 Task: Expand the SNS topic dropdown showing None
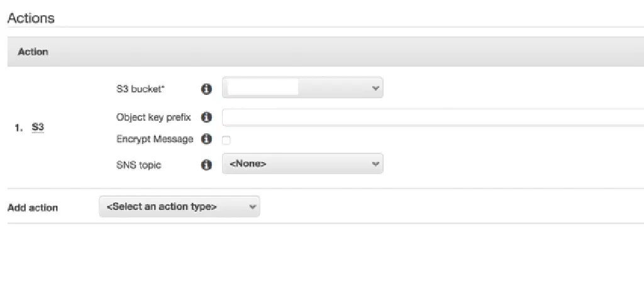pos(302,164)
